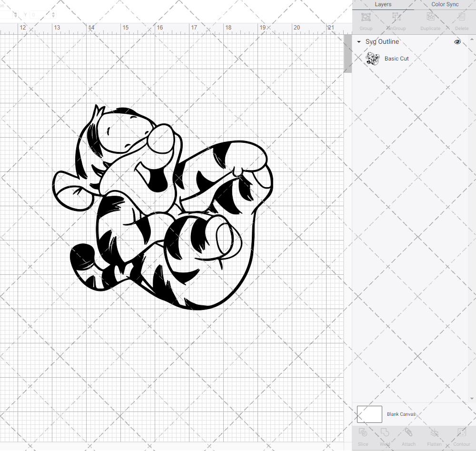
Task: Click the Delete trash icon
Action: (x=462, y=17)
